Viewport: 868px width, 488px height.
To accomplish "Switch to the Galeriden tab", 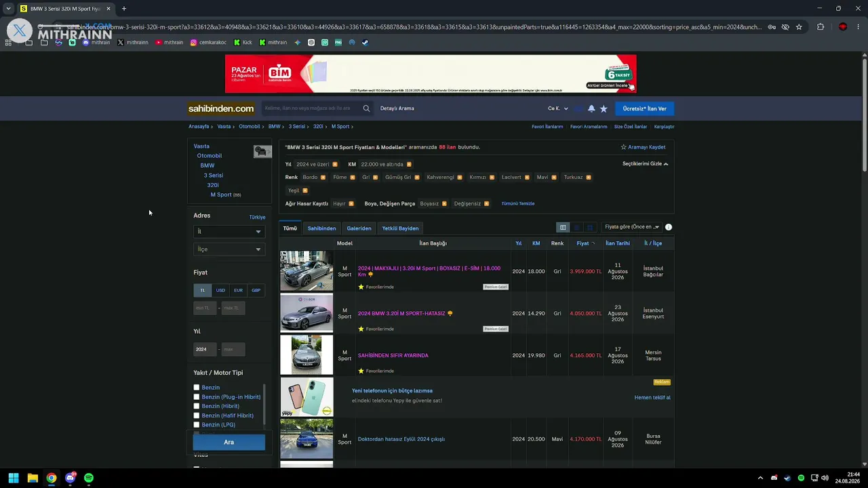I will pos(359,228).
